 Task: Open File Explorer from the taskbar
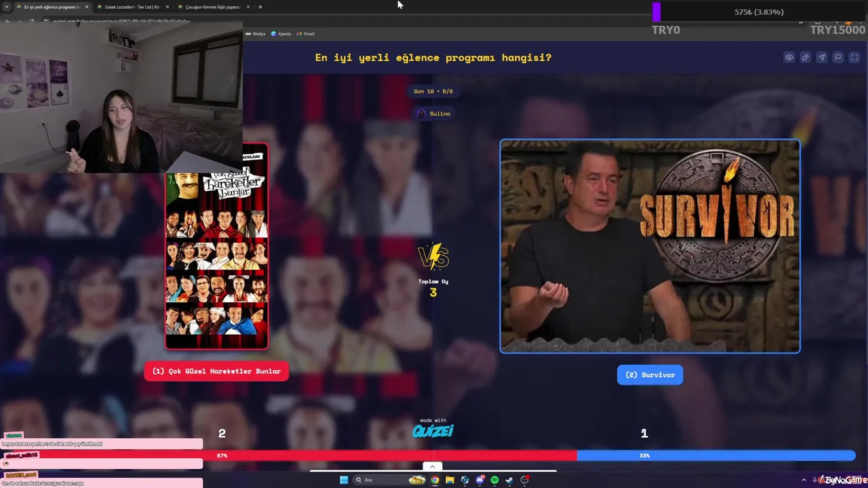click(x=450, y=480)
